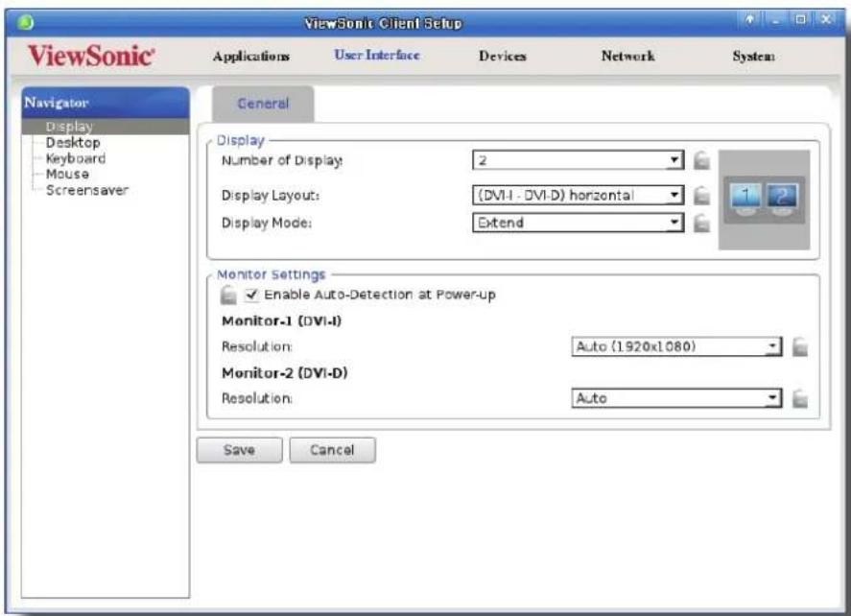Click the Save button
Viewport: 851px width, 616px height.
pos(239,450)
